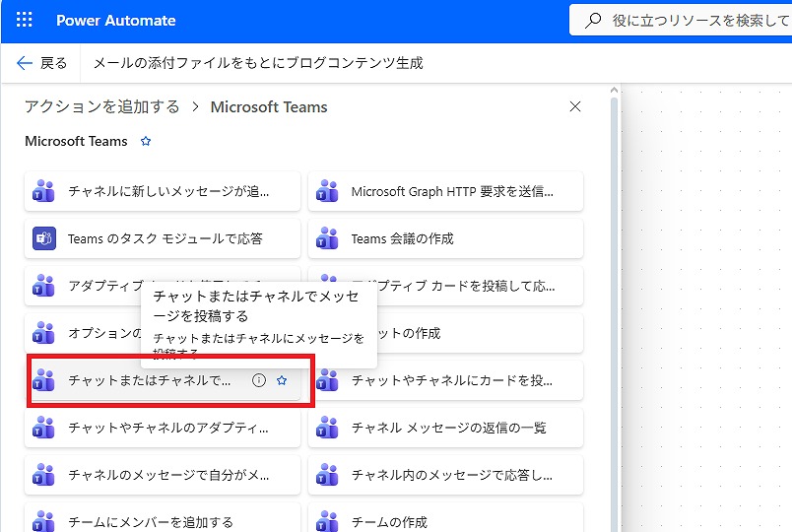Choose Teams 会議の作成 action
792x532 pixels.
point(402,238)
